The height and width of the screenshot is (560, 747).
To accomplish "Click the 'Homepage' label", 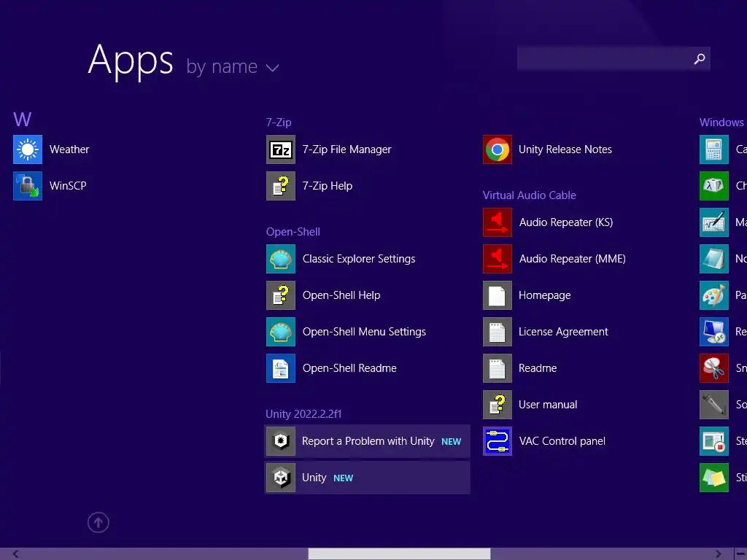I will [x=544, y=296].
